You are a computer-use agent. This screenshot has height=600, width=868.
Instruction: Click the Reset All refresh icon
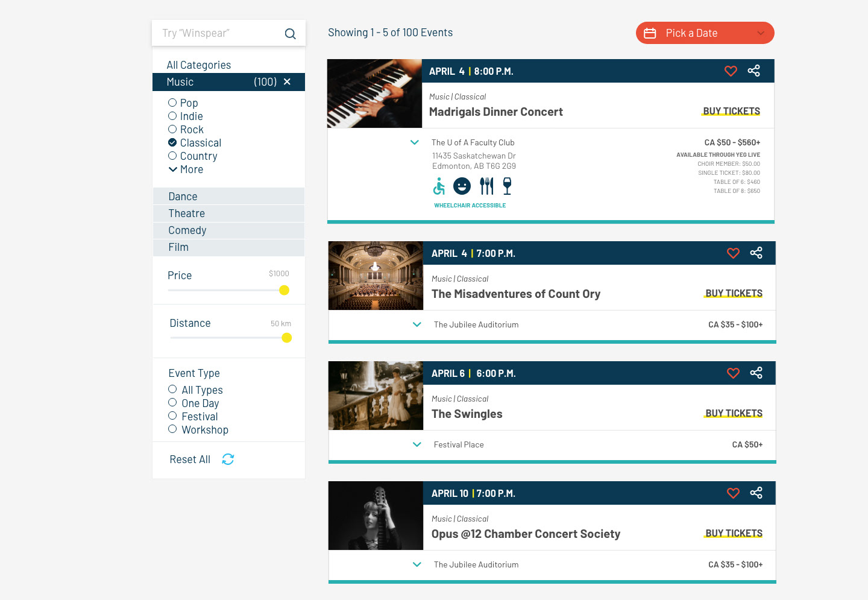pos(228,459)
